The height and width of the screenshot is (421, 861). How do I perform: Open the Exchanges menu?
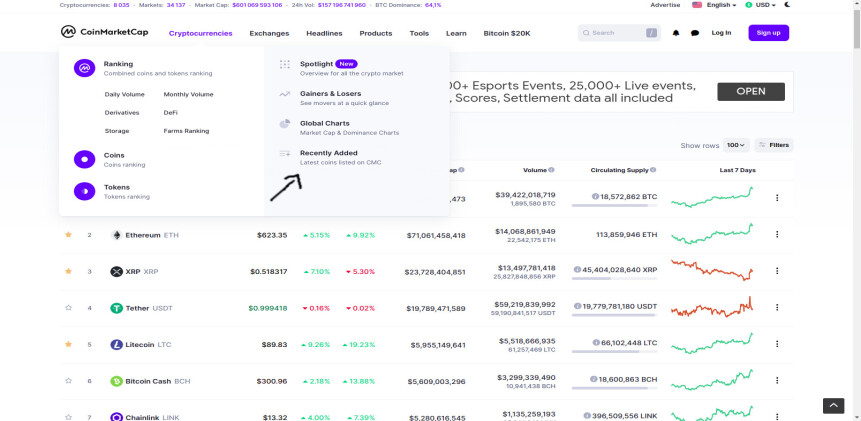(x=269, y=33)
